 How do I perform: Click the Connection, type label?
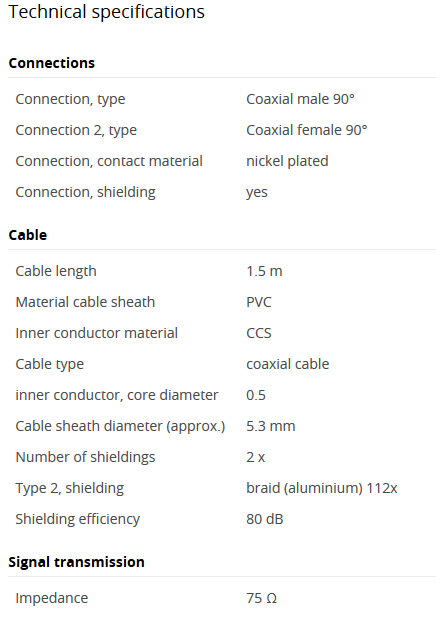point(70,99)
